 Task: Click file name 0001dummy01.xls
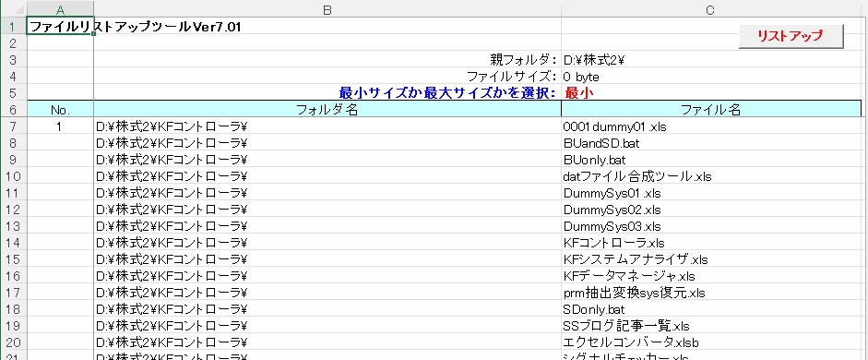[x=614, y=126]
